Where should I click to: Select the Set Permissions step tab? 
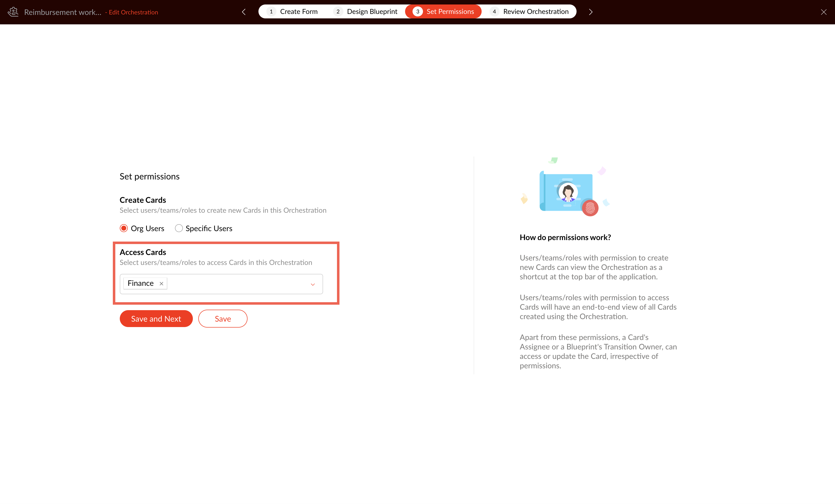pyautogui.click(x=450, y=11)
